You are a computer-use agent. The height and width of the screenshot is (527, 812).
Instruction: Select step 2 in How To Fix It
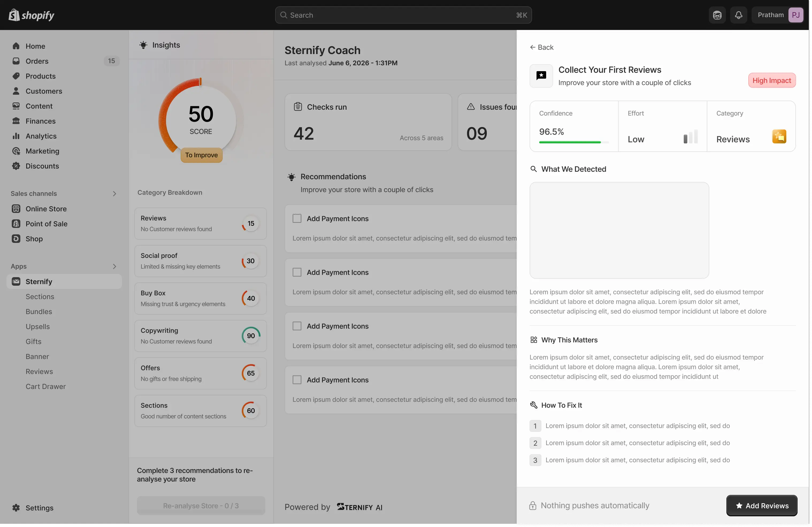pyautogui.click(x=535, y=443)
